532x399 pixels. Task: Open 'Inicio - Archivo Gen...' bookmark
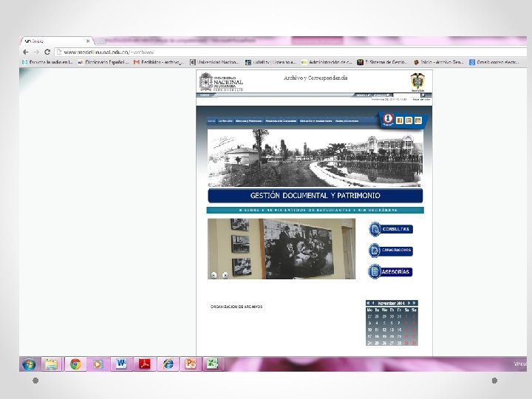(439, 62)
